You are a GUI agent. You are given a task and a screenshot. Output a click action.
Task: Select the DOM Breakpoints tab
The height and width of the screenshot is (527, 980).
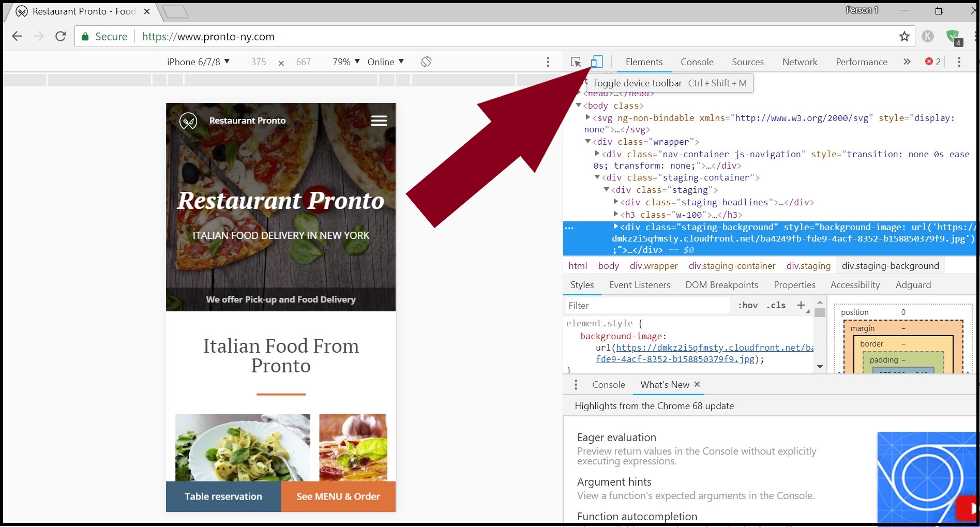click(722, 285)
